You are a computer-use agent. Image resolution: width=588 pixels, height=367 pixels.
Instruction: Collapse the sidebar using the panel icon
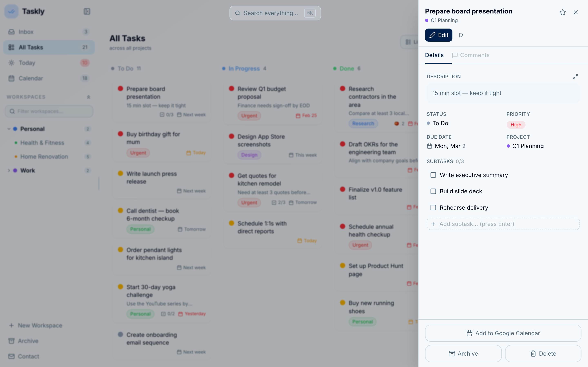click(87, 11)
